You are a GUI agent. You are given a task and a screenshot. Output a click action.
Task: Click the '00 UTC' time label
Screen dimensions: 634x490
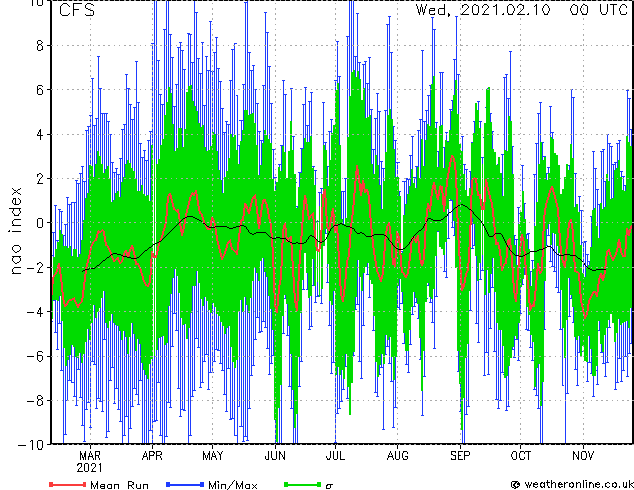[x=598, y=10]
